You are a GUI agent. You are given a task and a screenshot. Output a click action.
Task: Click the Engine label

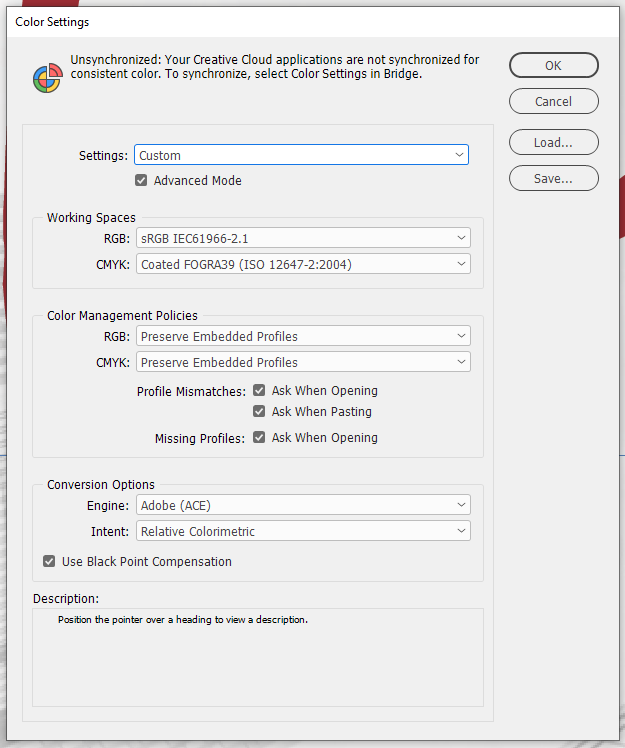(x=108, y=506)
